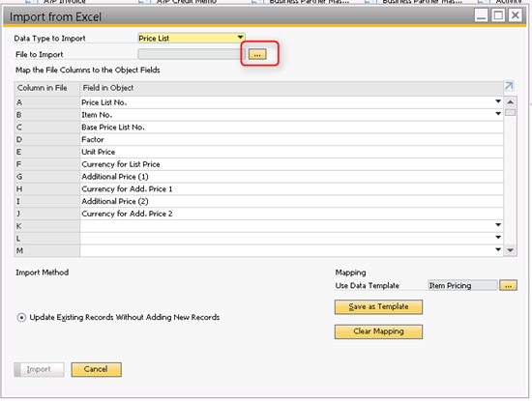Open field dropdown for column B
This screenshot has height=401, width=532.
[498, 114]
